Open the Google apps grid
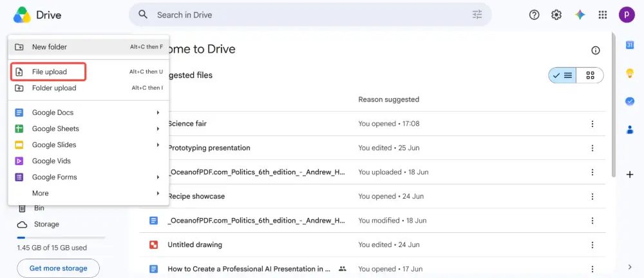The height and width of the screenshot is (278, 644). tap(603, 15)
